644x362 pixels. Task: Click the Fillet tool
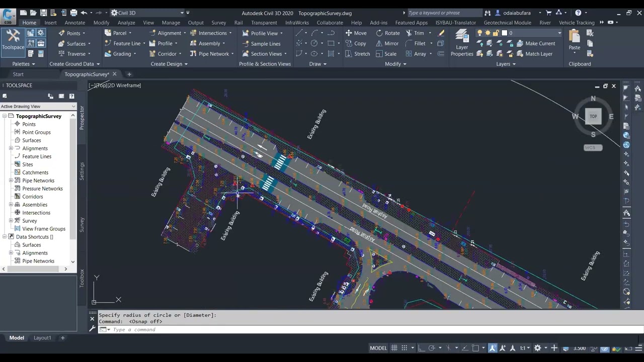[416, 44]
